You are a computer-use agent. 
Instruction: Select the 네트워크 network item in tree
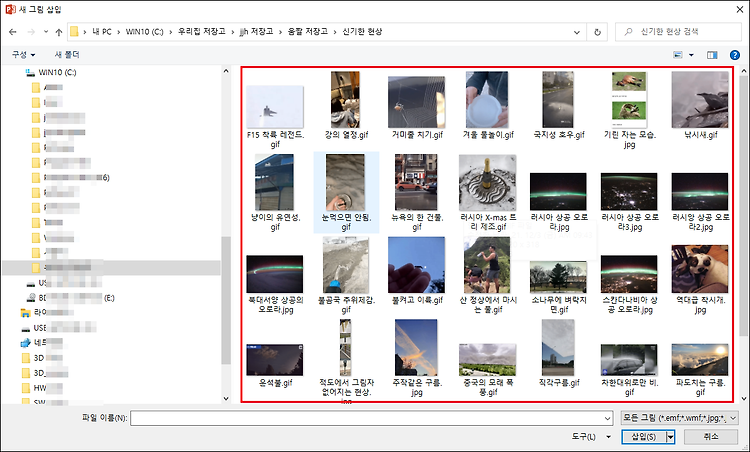(x=42, y=342)
